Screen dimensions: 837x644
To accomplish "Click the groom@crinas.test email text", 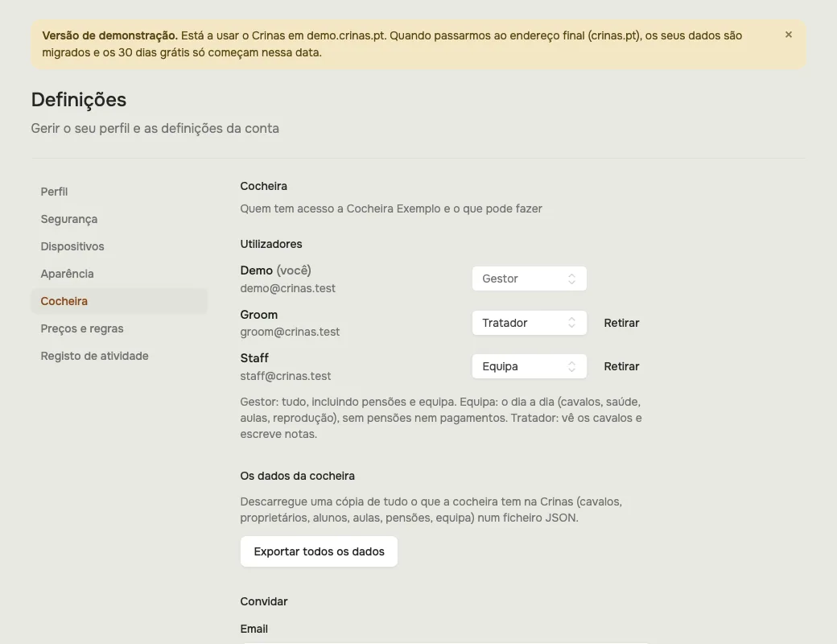I will click(290, 332).
